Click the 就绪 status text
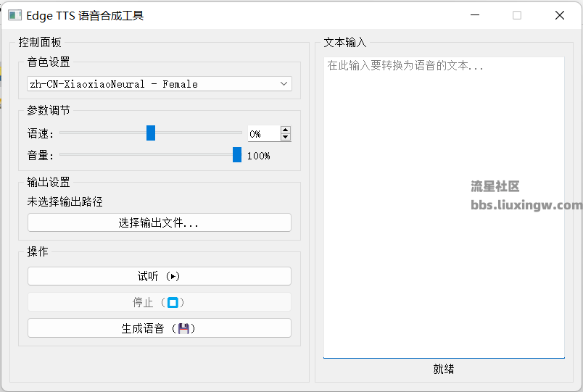 pos(444,369)
